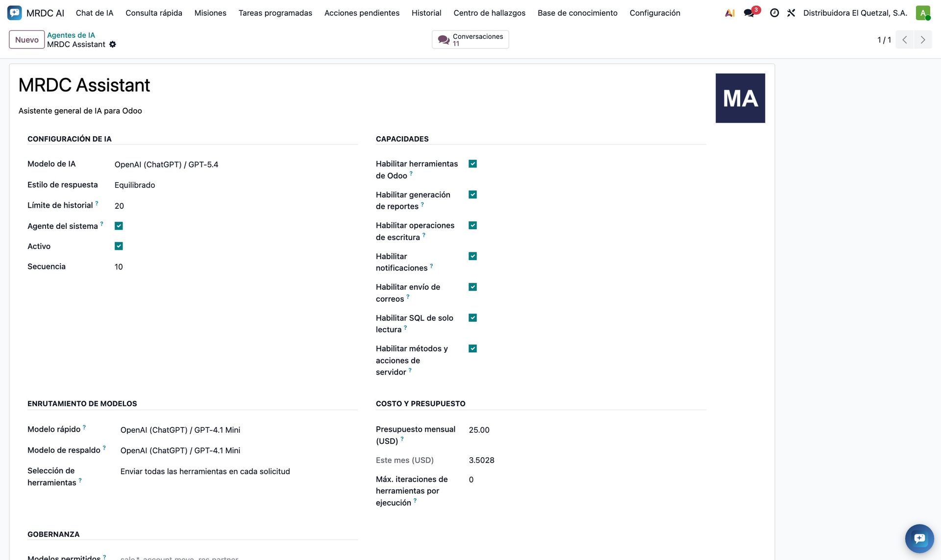
Task: Open the Acciones pendientes menu
Action: pos(362,13)
